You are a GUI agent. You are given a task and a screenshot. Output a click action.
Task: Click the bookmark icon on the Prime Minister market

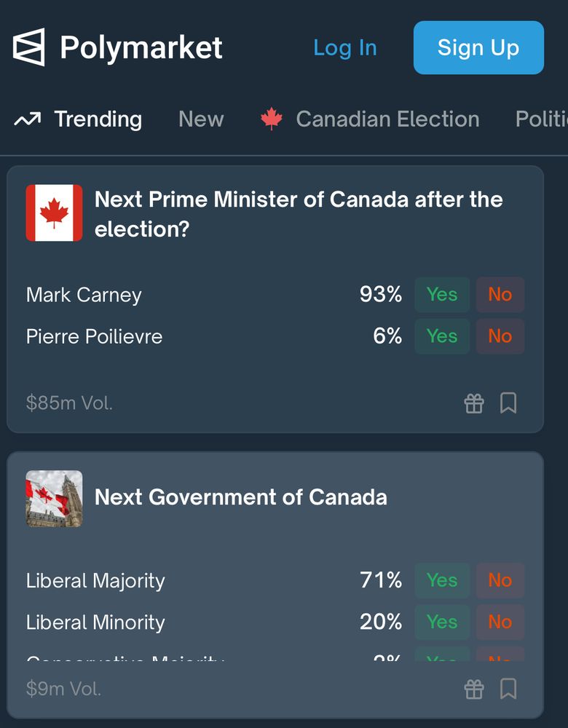pyautogui.click(x=508, y=403)
